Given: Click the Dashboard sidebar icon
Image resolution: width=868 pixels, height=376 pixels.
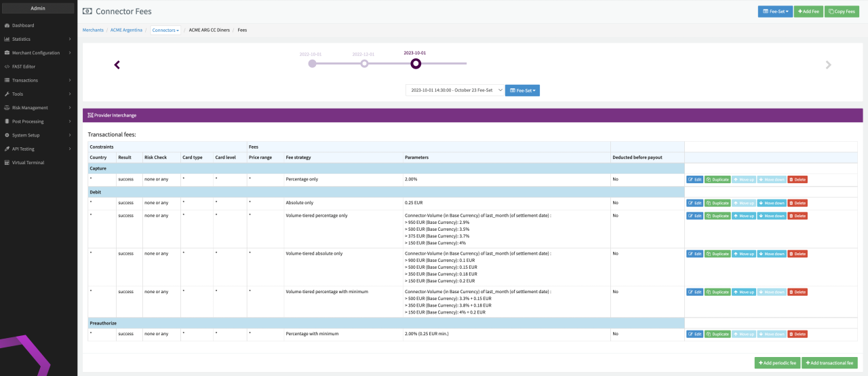Looking at the screenshot, I should tap(7, 25).
